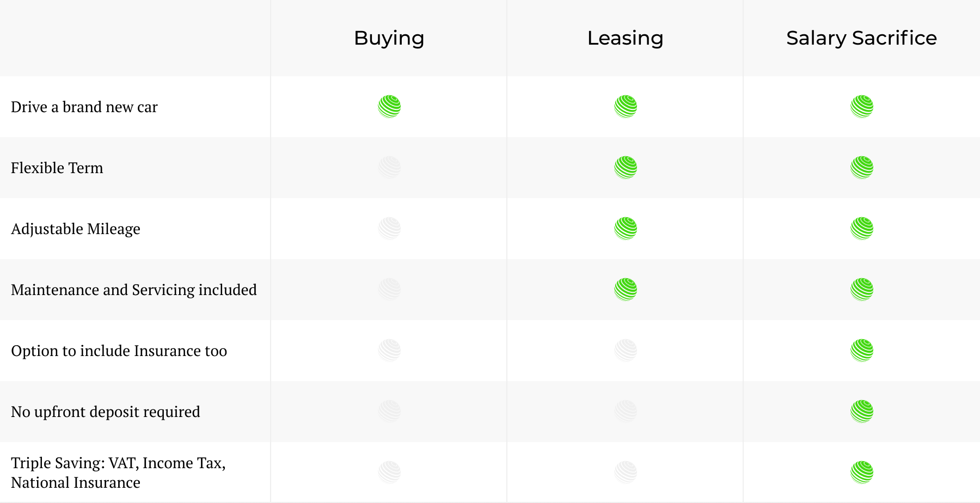The image size is (980, 503).
Task: Click the Triple Saving row label
Action: (x=118, y=473)
